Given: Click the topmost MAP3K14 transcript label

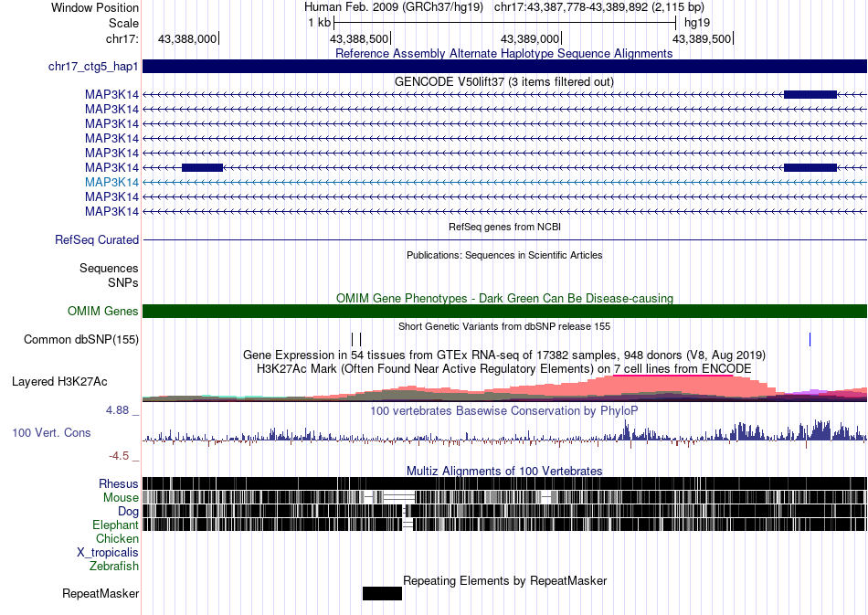Looking at the screenshot, I should point(111,95).
